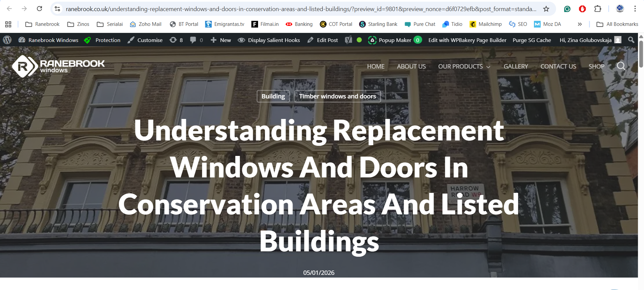Click Edit Post in the admin bar
The width and height of the screenshot is (644, 290).
[323, 40]
